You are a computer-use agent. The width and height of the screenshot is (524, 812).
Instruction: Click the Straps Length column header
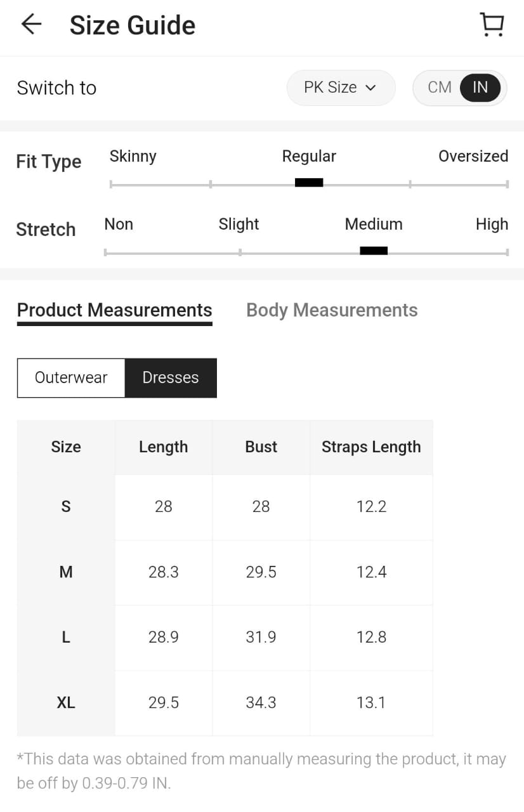tap(371, 447)
